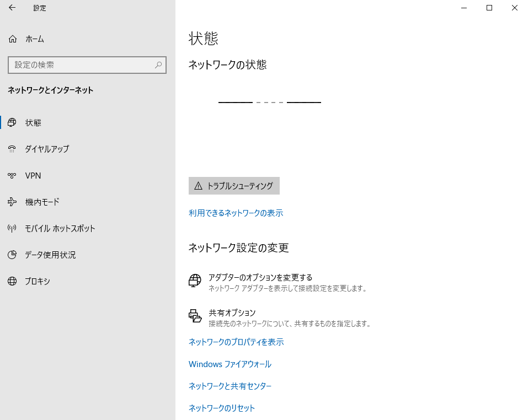Open ネットワークと共有センター link
Viewport: 523px width, 420px height.
point(230,386)
